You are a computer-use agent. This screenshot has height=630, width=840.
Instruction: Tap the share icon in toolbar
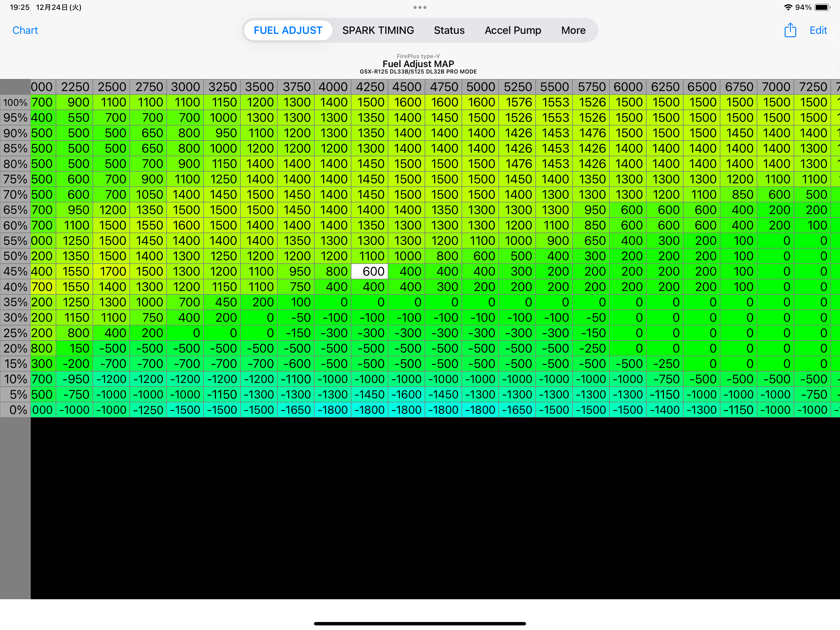790,30
